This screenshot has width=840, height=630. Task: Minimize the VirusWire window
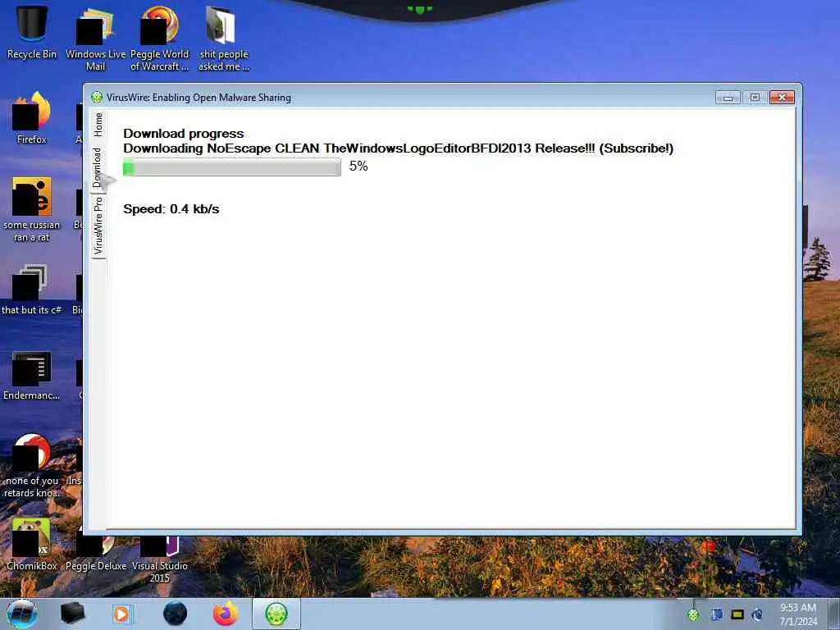coord(728,97)
